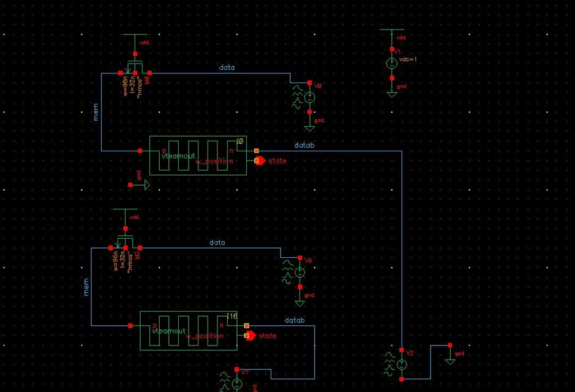
Task: Click the state label next to I16
Action: [268, 336]
